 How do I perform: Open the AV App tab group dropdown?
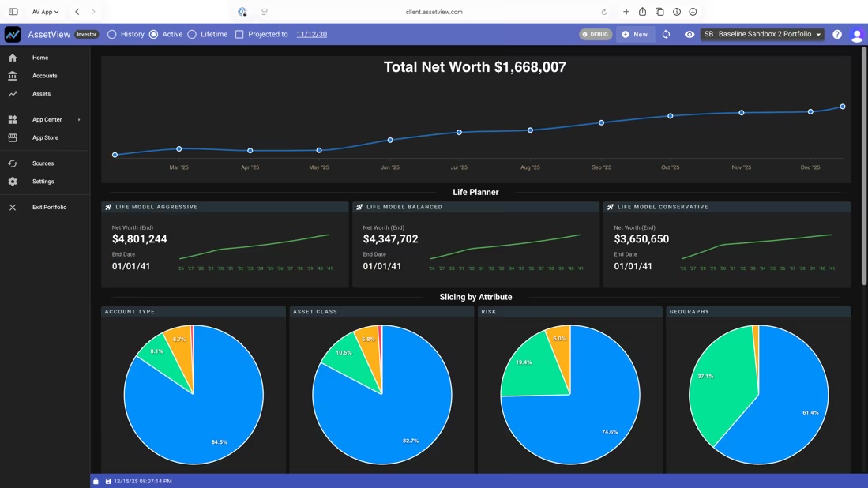tap(45, 12)
